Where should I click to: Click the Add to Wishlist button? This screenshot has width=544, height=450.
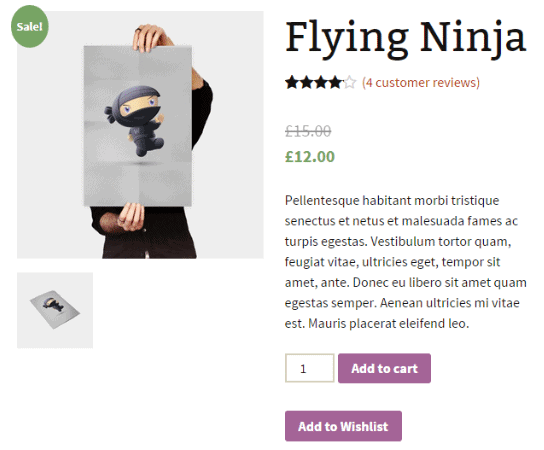click(x=343, y=426)
